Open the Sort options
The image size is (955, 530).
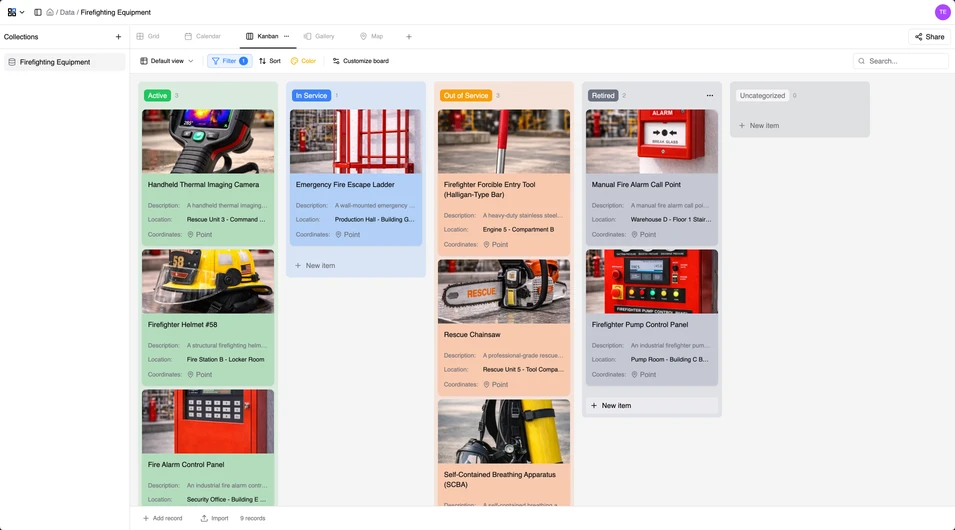pos(270,61)
